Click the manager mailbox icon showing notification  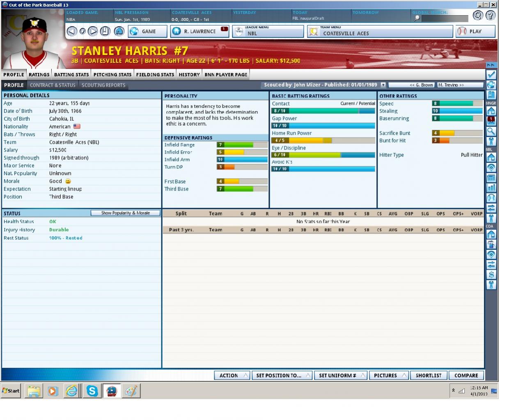point(491,121)
